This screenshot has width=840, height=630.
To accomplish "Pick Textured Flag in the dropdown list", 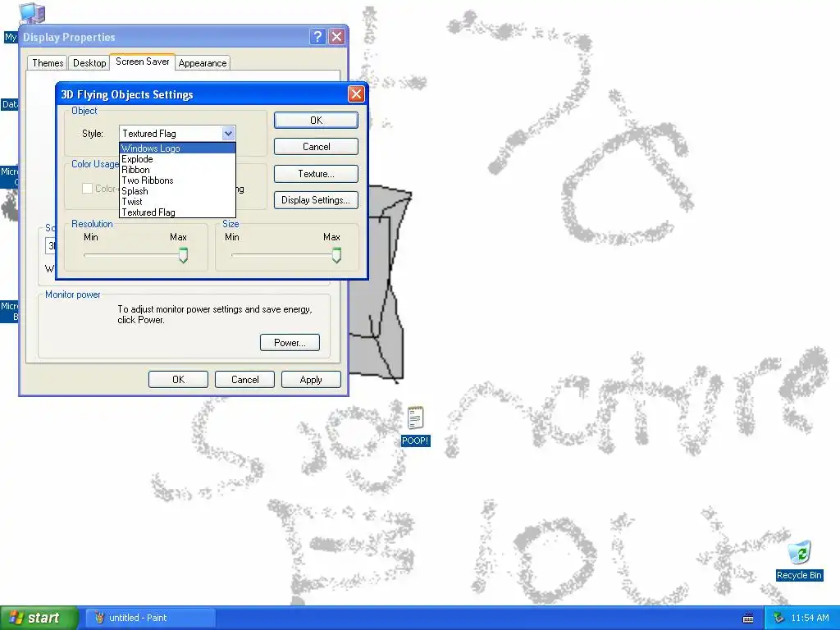I will pos(177,212).
